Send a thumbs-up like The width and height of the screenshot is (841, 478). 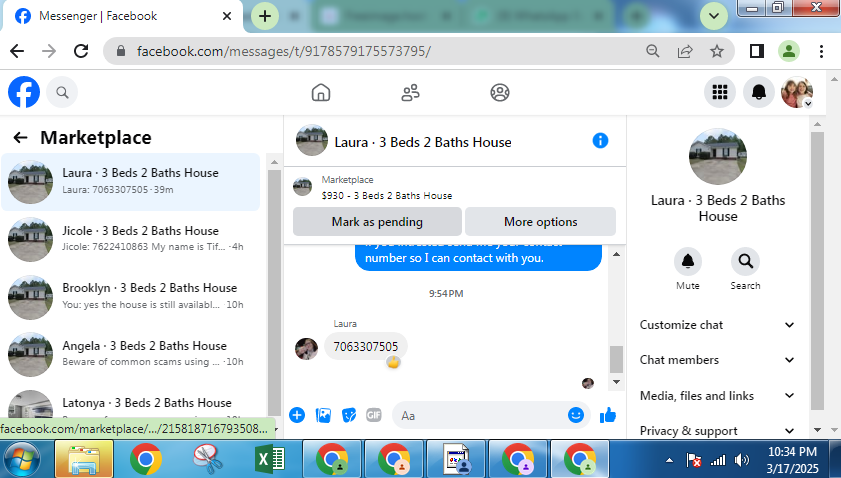pos(608,415)
